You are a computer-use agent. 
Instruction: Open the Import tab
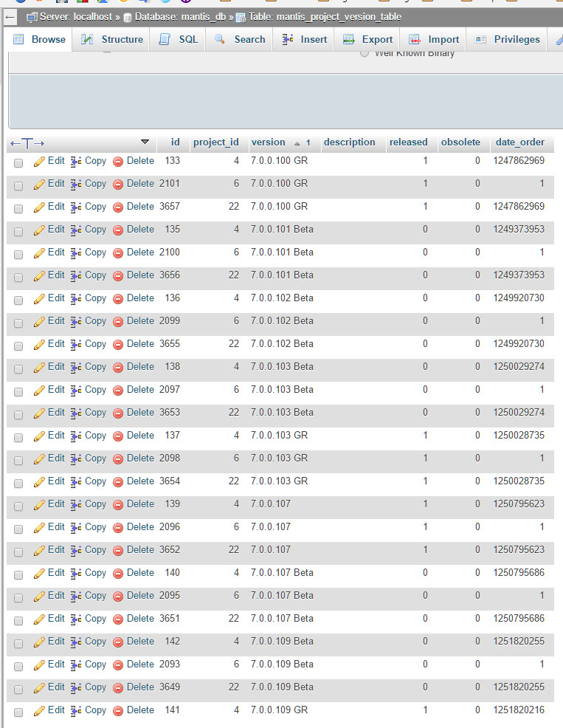pos(434,39)
